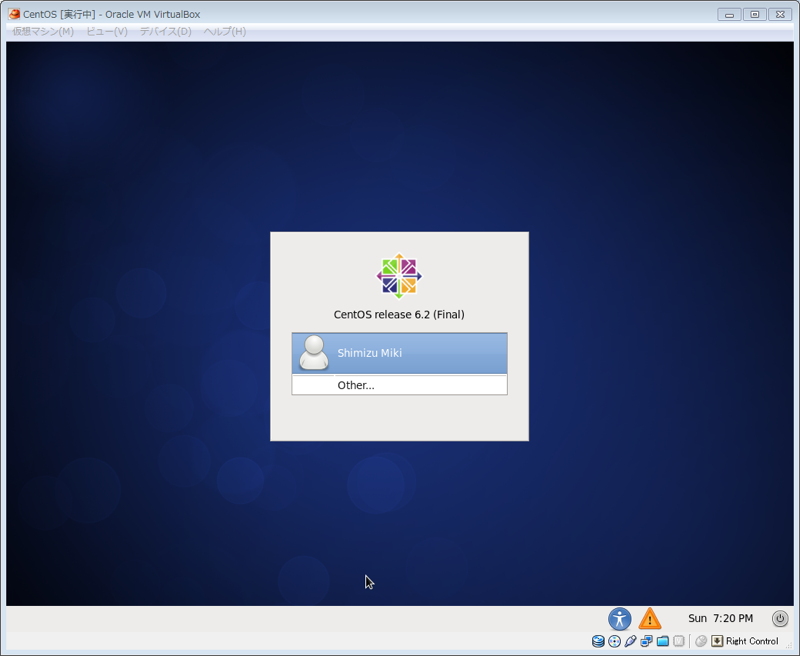Close the VirtualBox window

(780, 15)
